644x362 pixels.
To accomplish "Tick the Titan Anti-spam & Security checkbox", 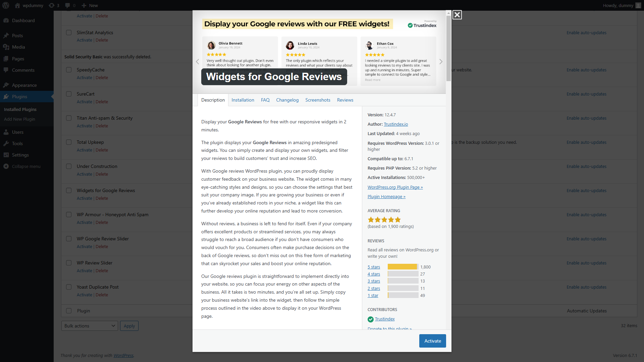I will click(x=69, y=118).
